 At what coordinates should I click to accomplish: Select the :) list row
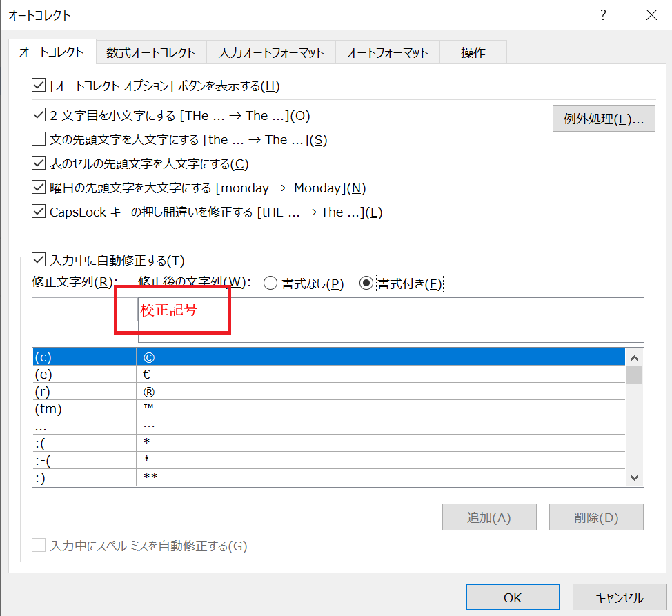point(328,477)
